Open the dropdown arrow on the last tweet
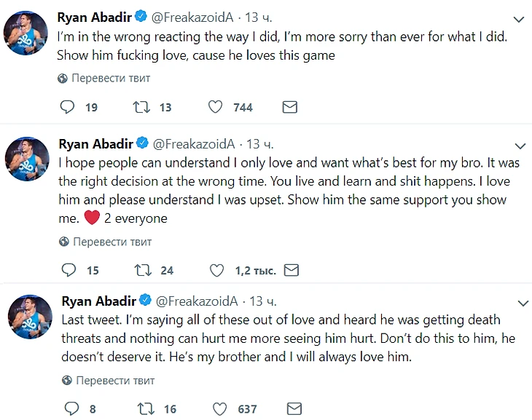The height and width of the screenshot is (420, 532). (x=523, y=302)
